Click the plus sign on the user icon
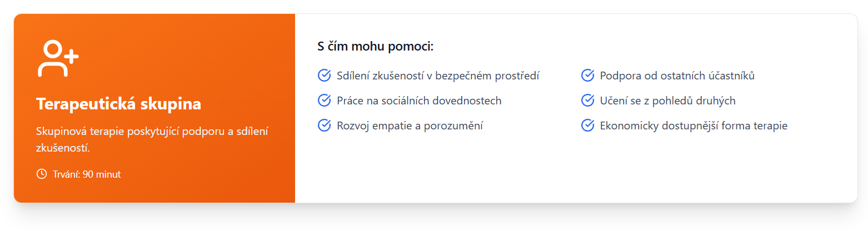 [71, 56]
